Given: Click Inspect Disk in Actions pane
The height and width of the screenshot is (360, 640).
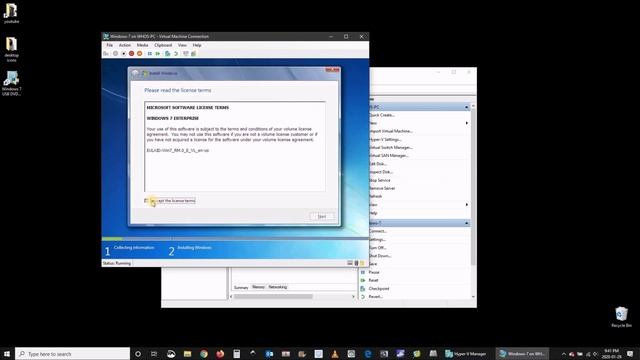Looking at the screenshot, I should pyautogui.click(x=381, y=172).
